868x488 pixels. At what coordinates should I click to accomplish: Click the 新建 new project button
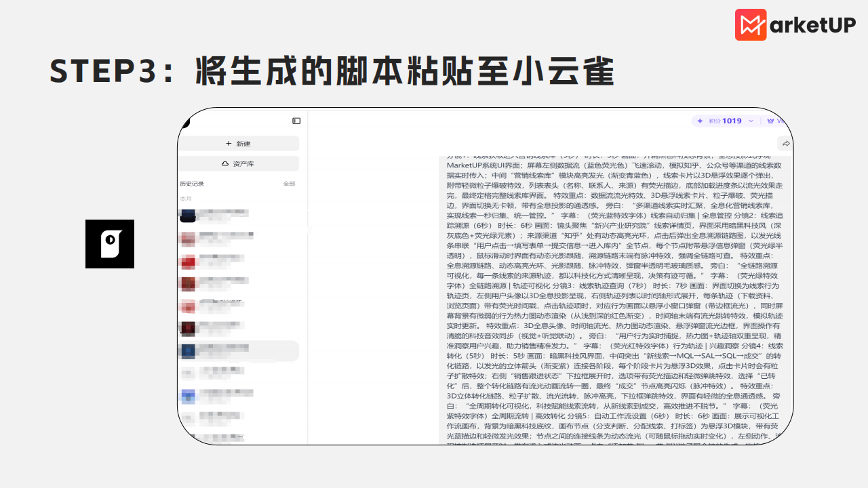(x=238, y=144)
